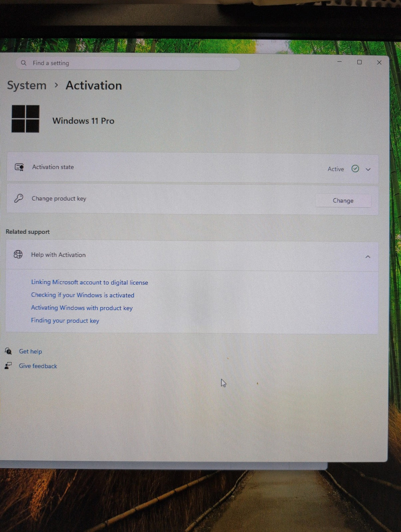
Task: Open Activating Windows with product key link
Action: click(82, 308)
